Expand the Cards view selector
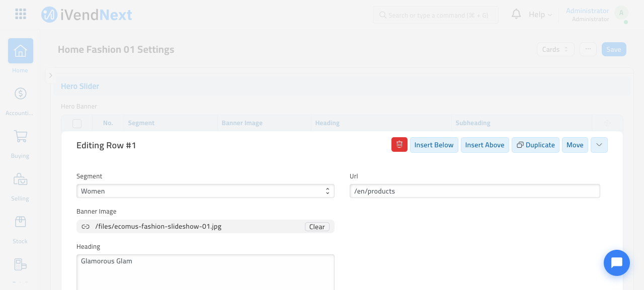The width and height of the screenshot is (644, 290). coord(555,49)
